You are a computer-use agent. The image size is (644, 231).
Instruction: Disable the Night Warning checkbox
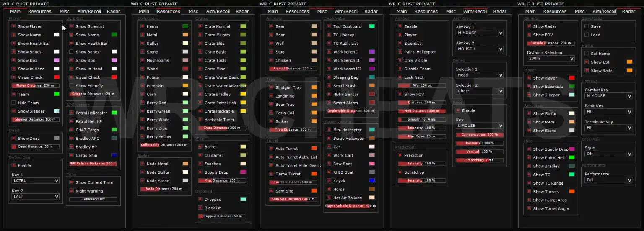tap(72, 191)
